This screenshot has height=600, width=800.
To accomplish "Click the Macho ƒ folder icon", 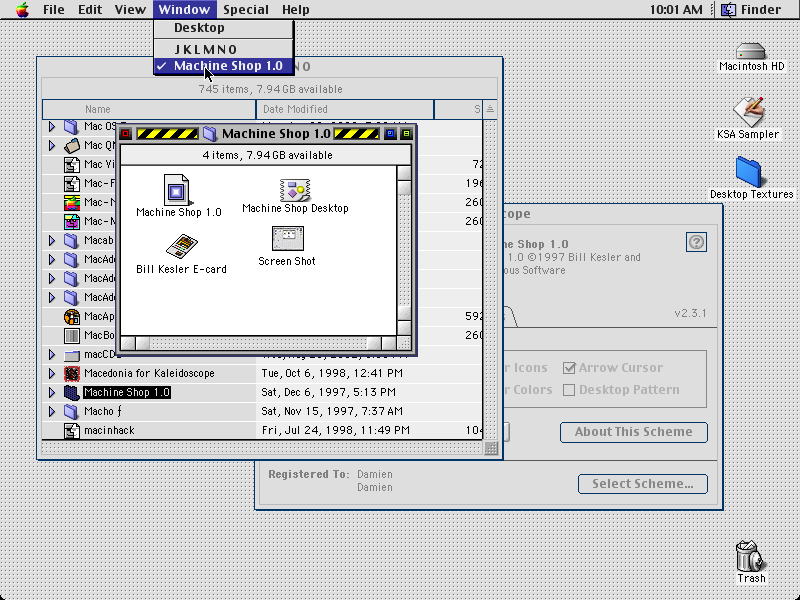I will pos(72,411).
